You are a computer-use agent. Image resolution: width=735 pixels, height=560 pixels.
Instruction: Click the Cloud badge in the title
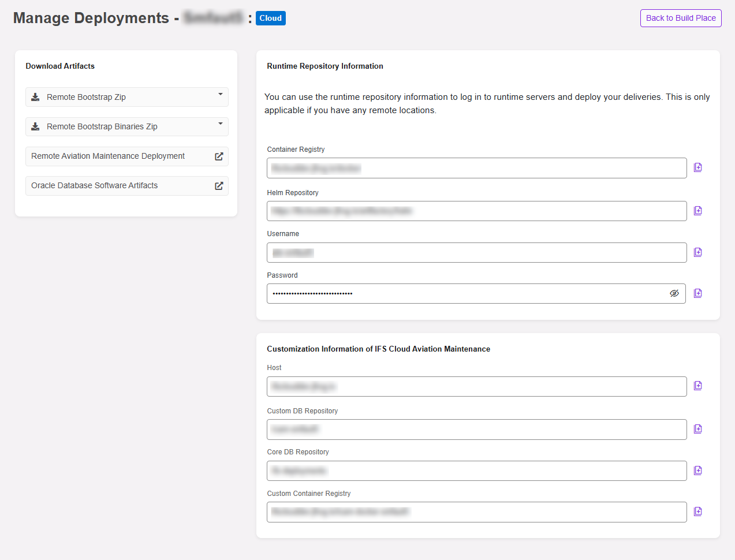coord(270,18)
